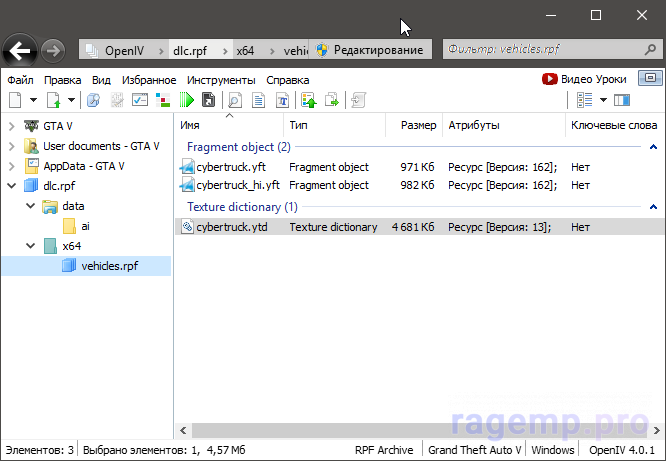Open the Видео Уроки YouTube link

click(584, 79)
